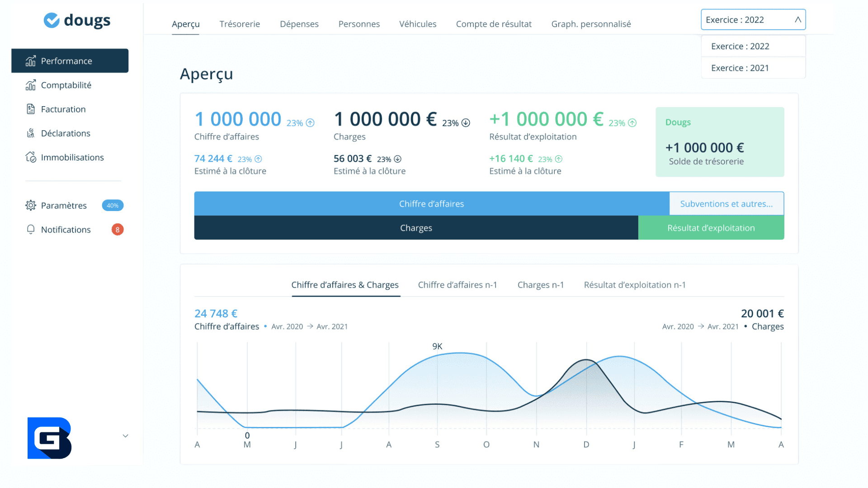
Task: Open the Compte de résultat tab
Action: pyautogui.click(x=494, y=24)
